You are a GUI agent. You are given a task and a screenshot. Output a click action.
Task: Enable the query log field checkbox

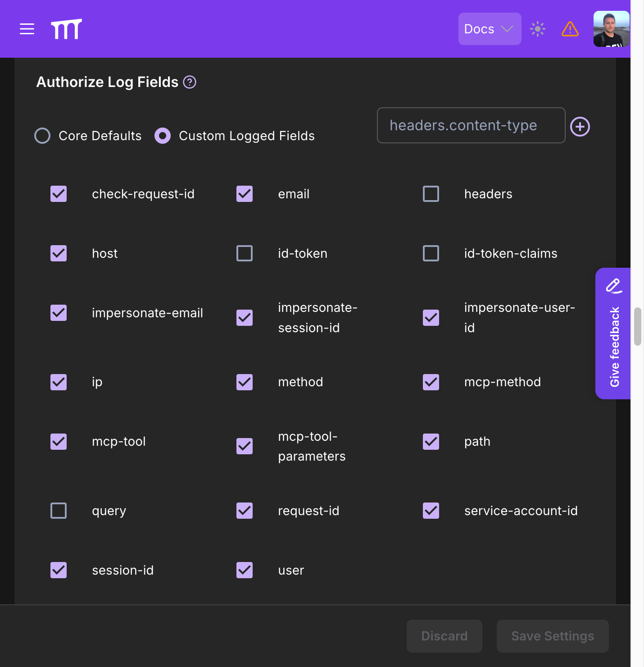point(59,511)
